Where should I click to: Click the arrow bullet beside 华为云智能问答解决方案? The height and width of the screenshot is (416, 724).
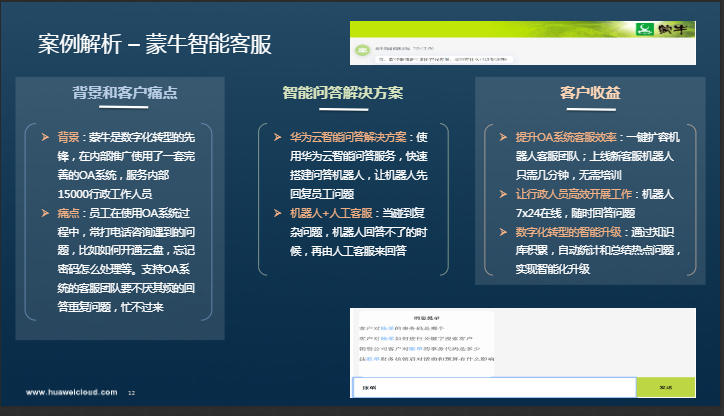[x=278, y=137]
